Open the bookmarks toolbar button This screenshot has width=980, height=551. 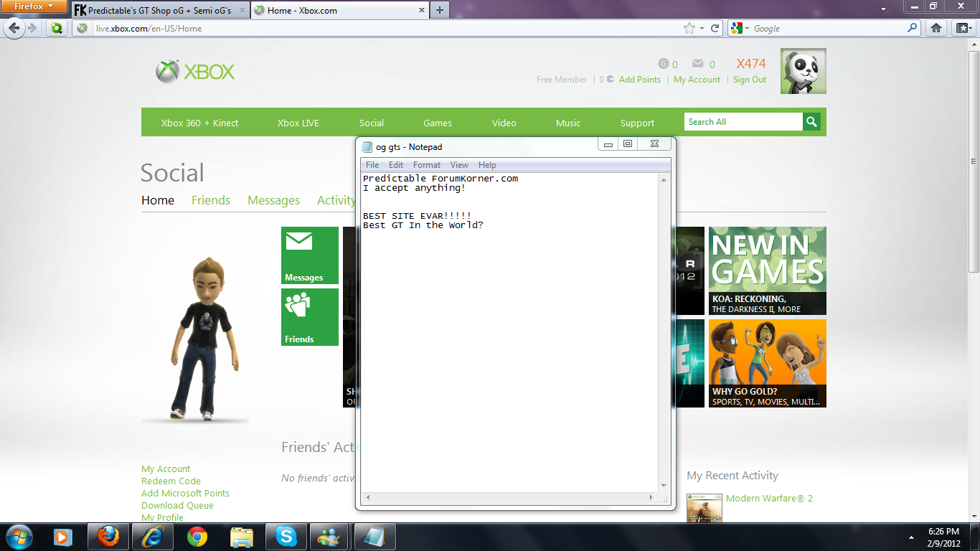point(962,28)
